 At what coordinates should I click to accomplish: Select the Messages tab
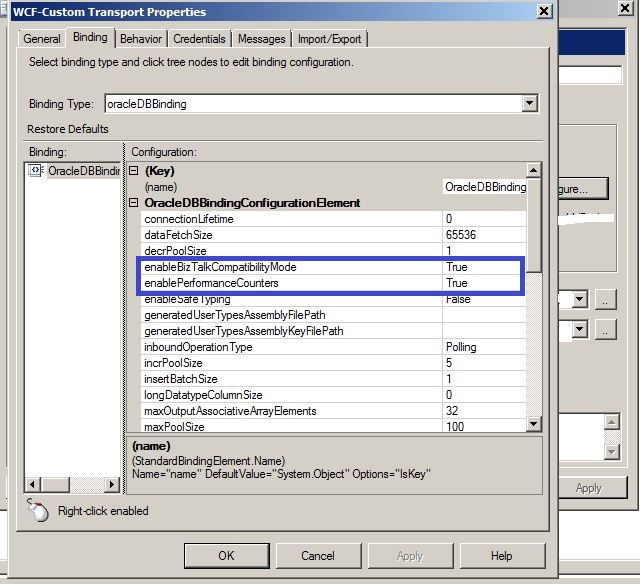[262, 39]
